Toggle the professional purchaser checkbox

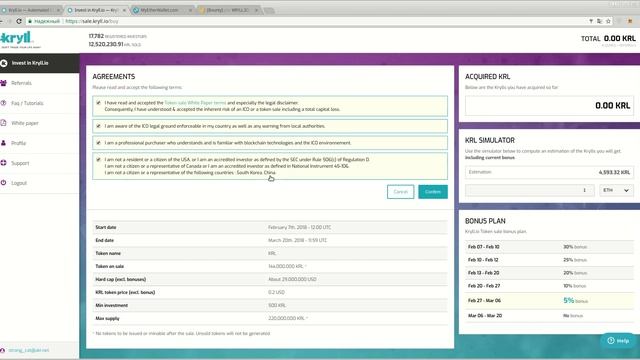[98, 143]
